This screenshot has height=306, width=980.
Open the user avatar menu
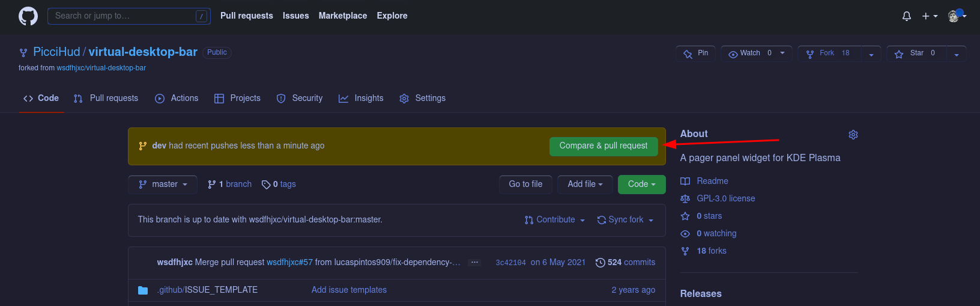(956, 16)
